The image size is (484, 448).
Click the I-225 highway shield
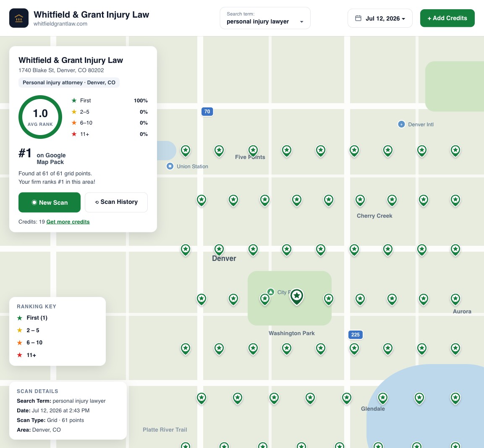[355, 335]
